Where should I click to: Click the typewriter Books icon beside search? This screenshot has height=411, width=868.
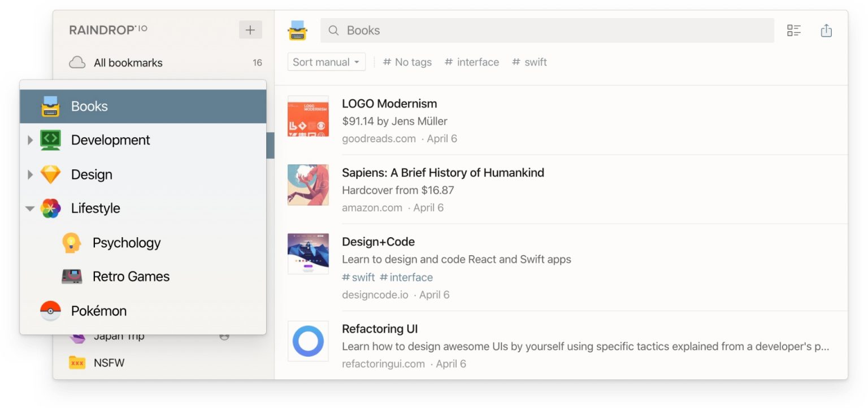point(297,30)
